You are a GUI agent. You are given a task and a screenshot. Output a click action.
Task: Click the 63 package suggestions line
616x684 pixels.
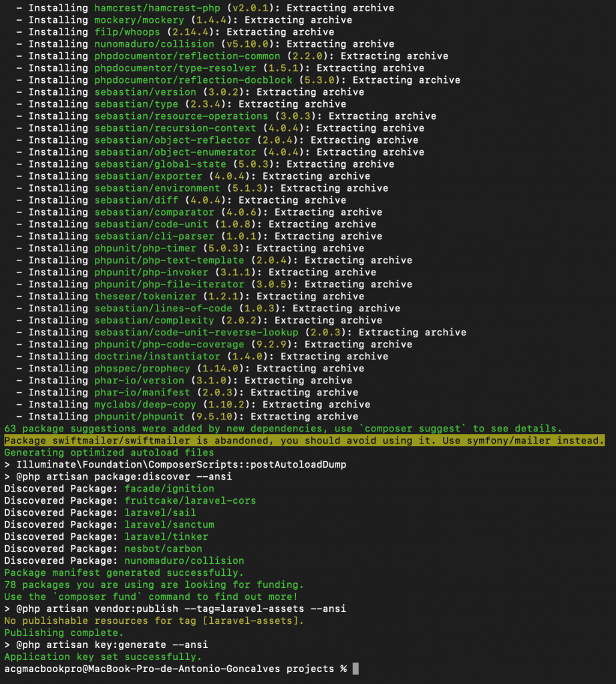pyautogui.click(x=283, y=428)
